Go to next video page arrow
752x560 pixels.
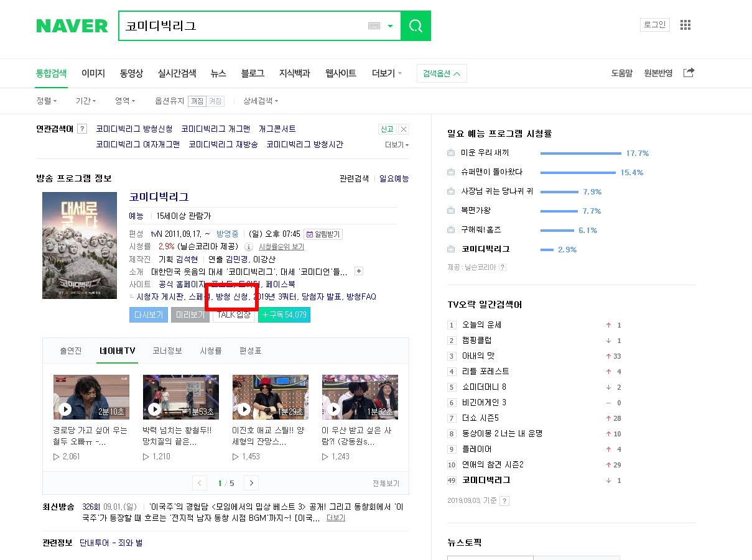point(251,483)
